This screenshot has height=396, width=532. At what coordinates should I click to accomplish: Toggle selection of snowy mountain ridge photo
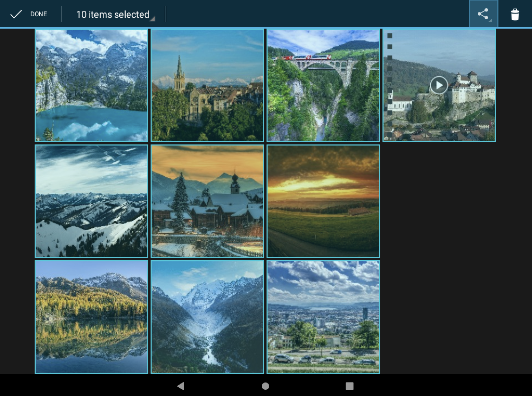pyautogui.click(x=91, y=201)
